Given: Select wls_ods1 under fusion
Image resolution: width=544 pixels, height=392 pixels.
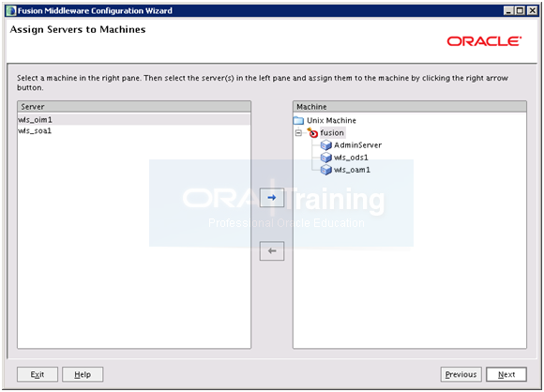Looking at the screenshot, I should tap(351, 158).
